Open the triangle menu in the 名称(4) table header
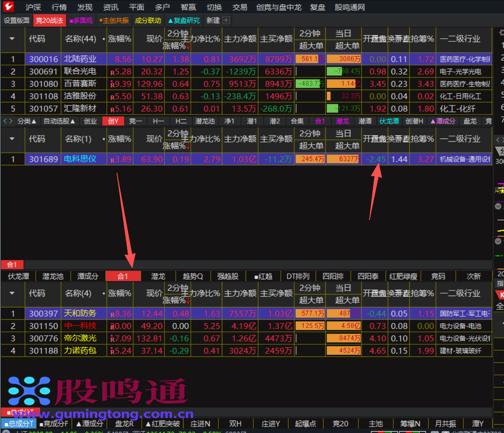The width and height of the screenshot is (504, 433). click(x=12, y=293)
